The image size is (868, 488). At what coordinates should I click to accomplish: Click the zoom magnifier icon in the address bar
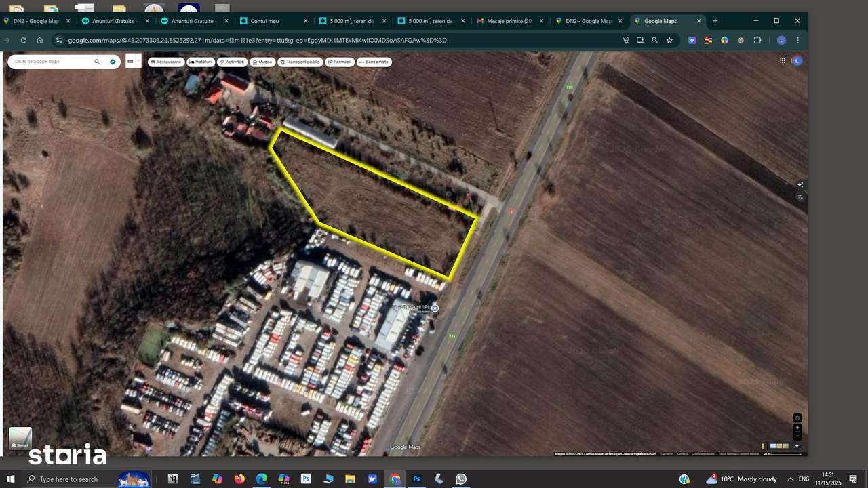pyautogui.click(x=654, y=40)
